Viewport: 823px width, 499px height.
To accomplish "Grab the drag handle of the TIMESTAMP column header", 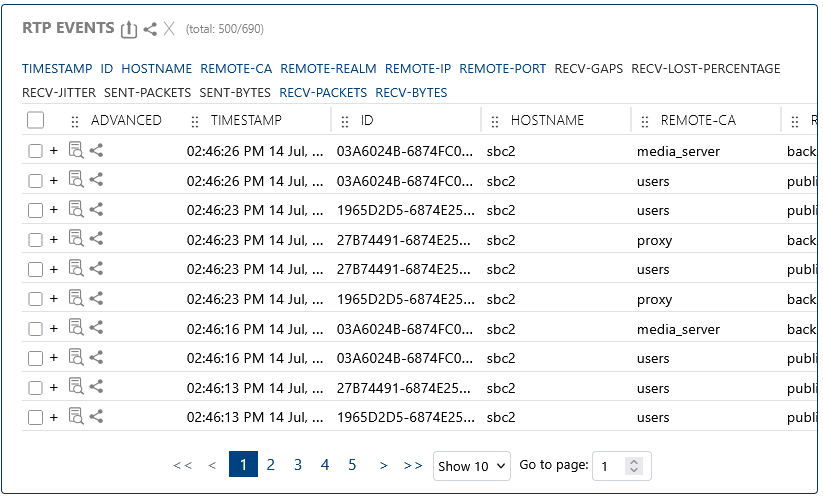I will point(195,122).
